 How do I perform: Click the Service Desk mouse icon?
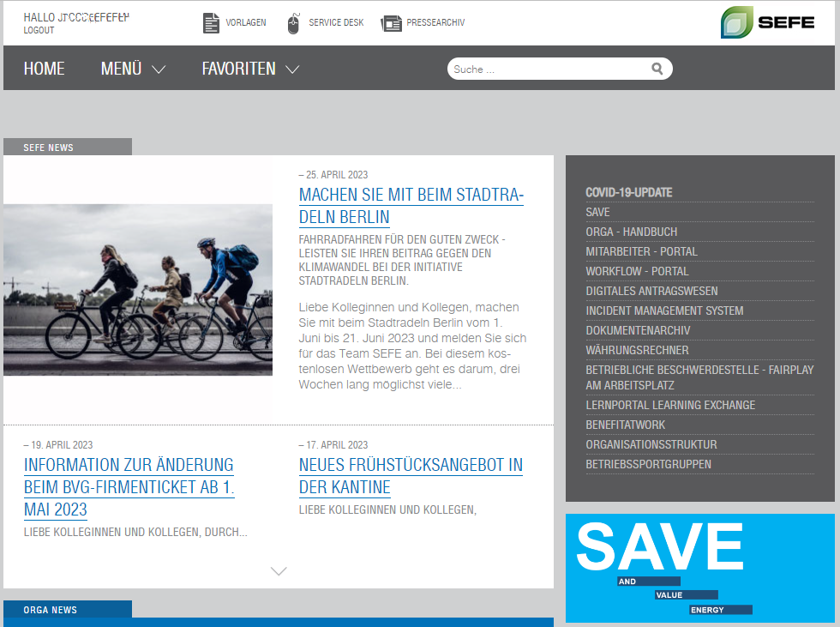293,23
